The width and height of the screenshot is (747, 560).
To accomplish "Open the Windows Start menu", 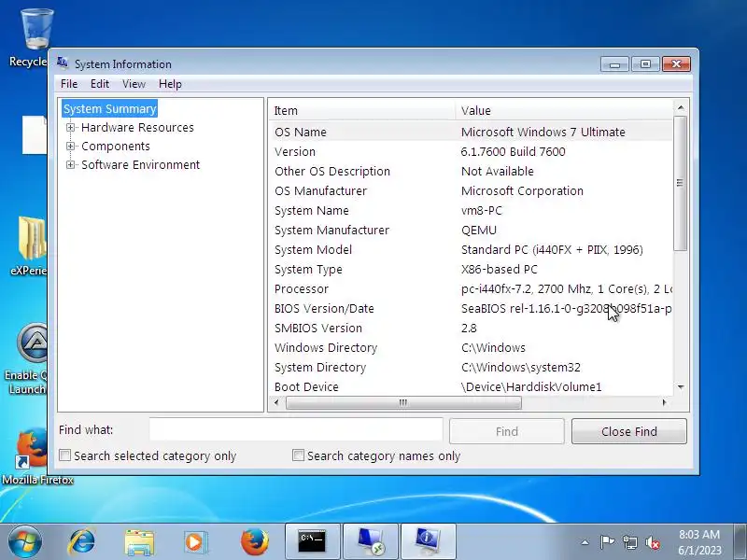I will [x=25, y=541].
